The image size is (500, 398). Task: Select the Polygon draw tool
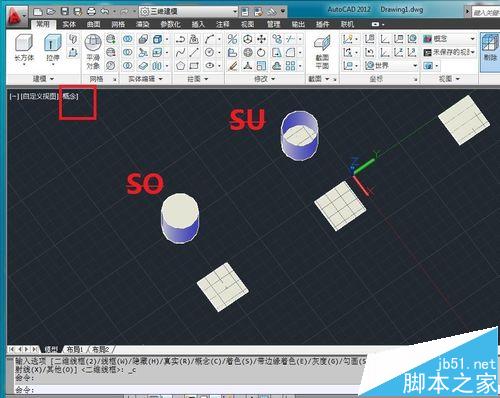pyautogui.click(x=180, y=66)
